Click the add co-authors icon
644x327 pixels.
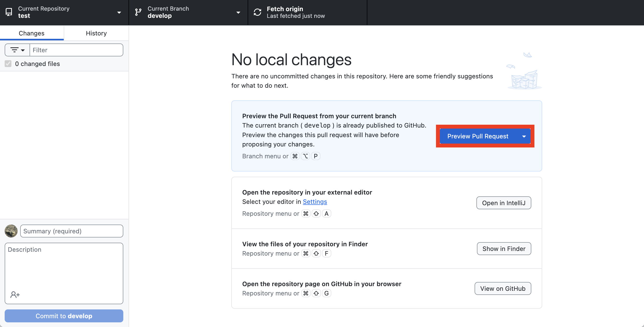(x=15, y=294)
